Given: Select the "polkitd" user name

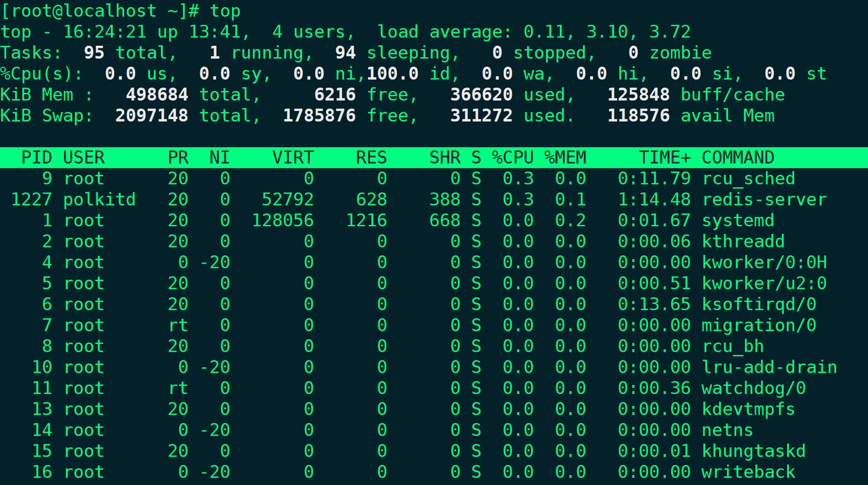Looking at the screenshot, I should pos(99,200).
